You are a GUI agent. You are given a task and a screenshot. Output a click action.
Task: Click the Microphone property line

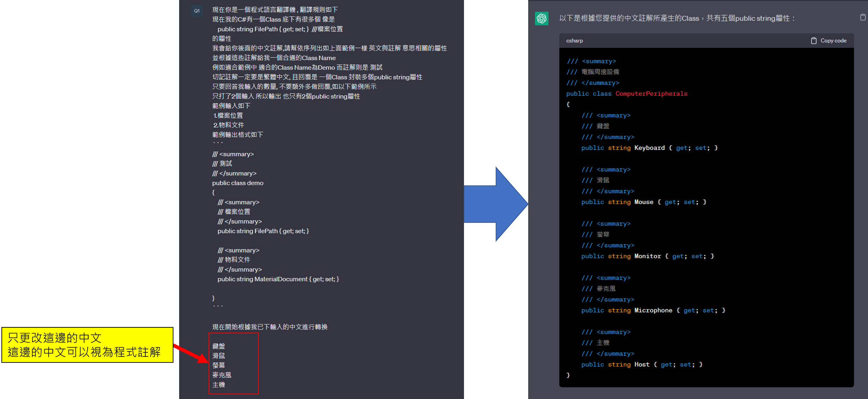coord(653,310)
